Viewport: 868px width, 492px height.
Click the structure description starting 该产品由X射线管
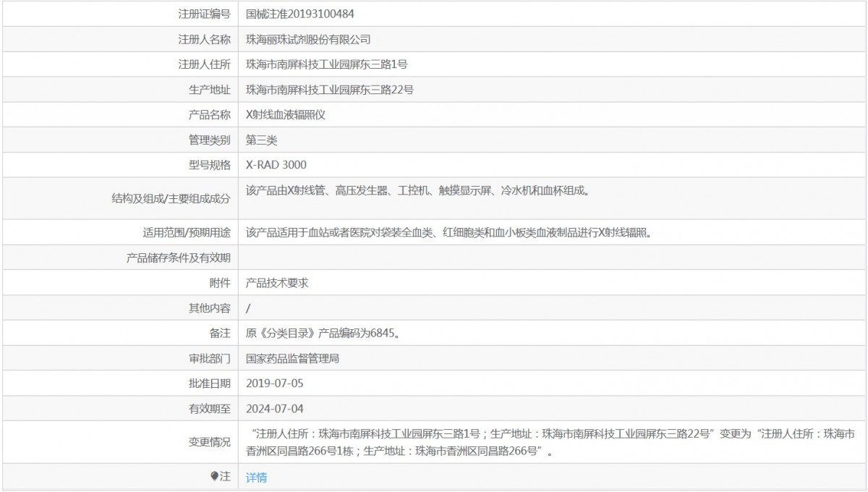click(x=418, y=191)
